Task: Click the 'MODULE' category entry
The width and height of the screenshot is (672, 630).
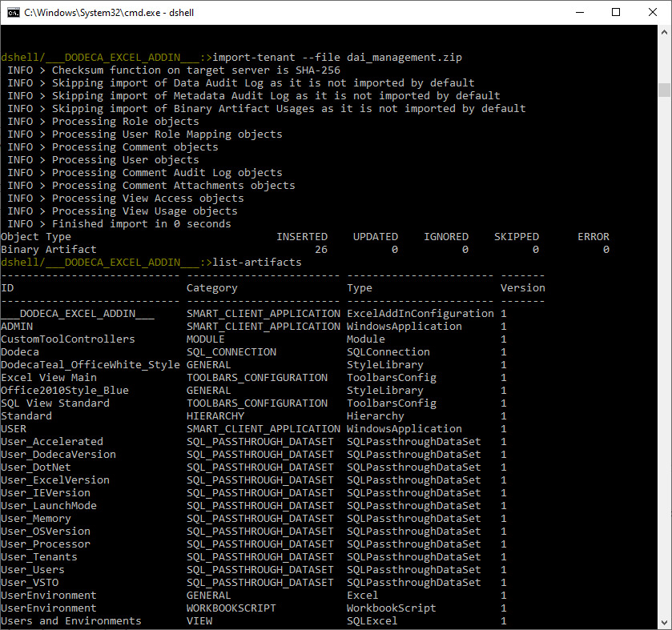Action: (x=206, y=339)
